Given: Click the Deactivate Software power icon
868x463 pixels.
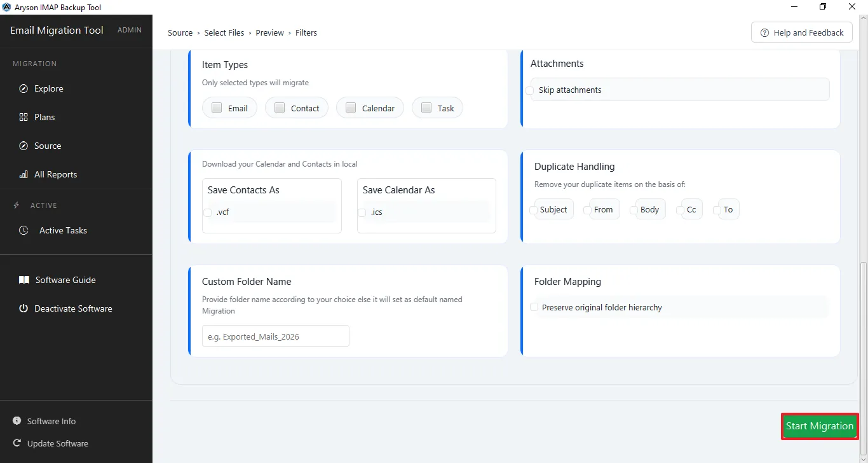Looking at the screenshot, I should click(x=24, y=308).
